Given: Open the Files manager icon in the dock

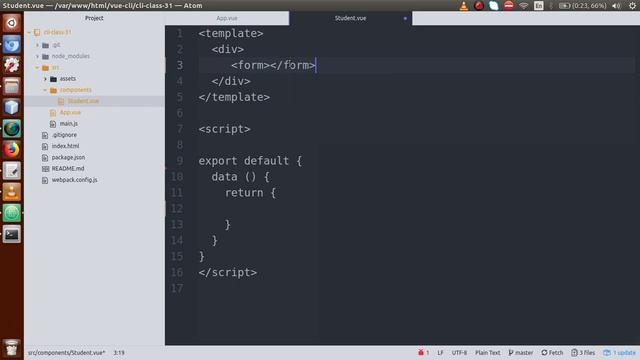Looking at the screenshot, I should click(x=11, y=86).
